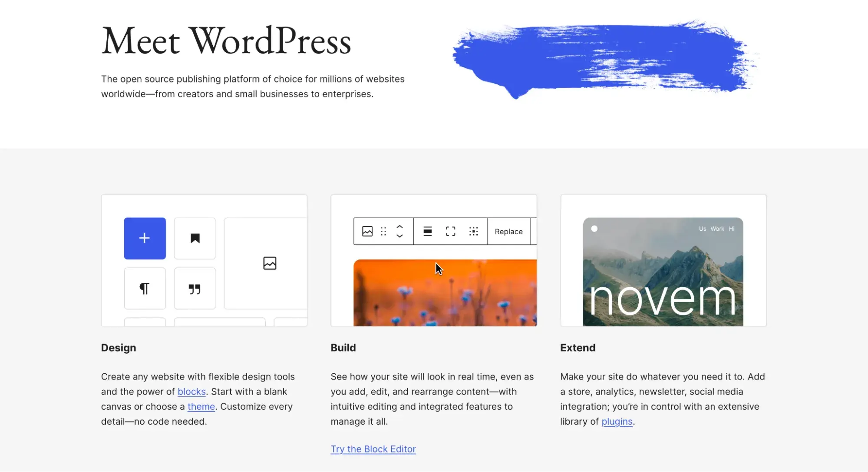Follow the "plugins" link in the Extend description

(x=617, y=421)
